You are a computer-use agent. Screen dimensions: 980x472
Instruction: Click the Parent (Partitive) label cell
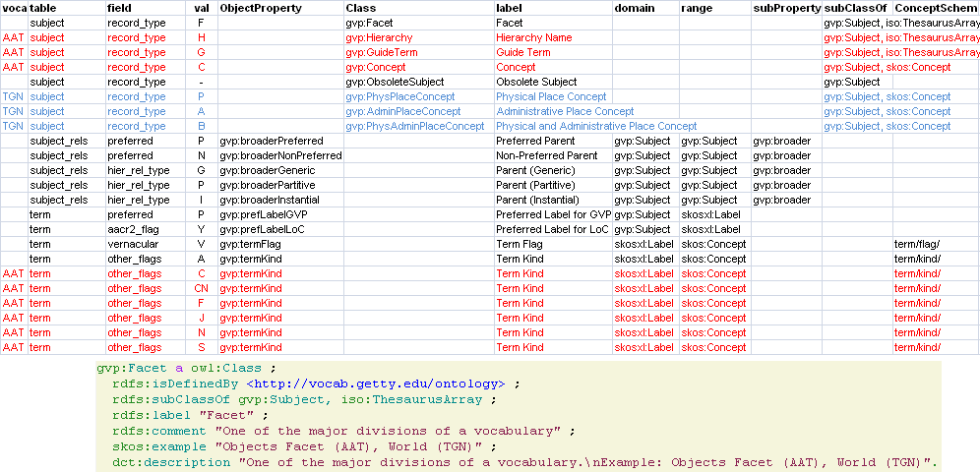click(538, 185)
